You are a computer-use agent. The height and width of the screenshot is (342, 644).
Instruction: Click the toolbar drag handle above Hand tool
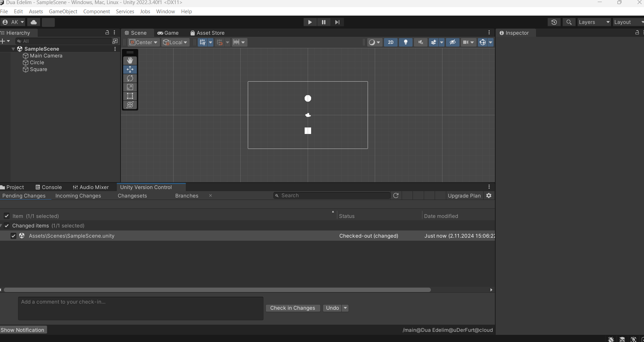coord(130,52)
